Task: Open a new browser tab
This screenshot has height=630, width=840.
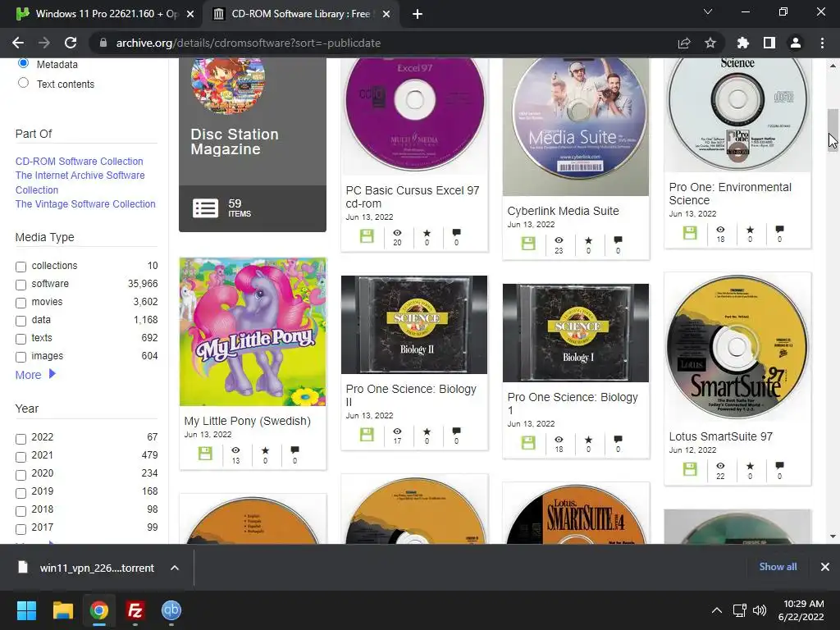Action: tap(418, 15)
